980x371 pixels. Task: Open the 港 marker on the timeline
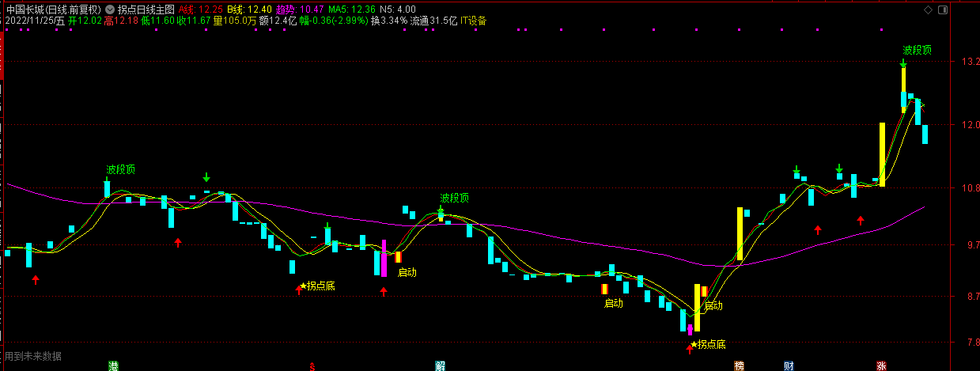(113, 365)
